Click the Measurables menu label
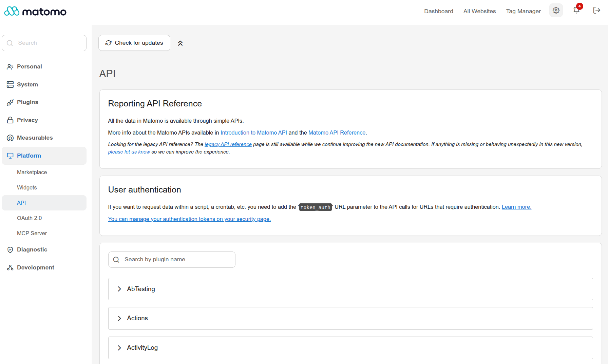Image resolution: width=608 pixels, height=364 pixels. tap(35, 138)
